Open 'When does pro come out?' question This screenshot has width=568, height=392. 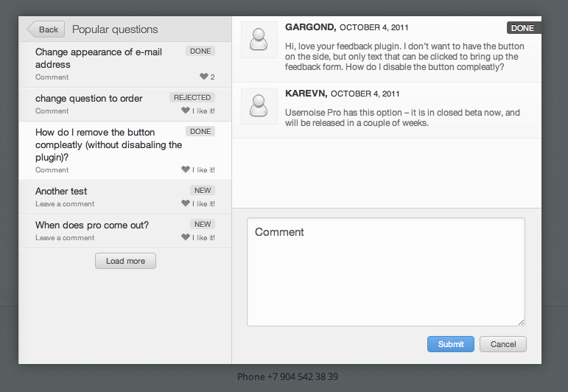[92, 225]
